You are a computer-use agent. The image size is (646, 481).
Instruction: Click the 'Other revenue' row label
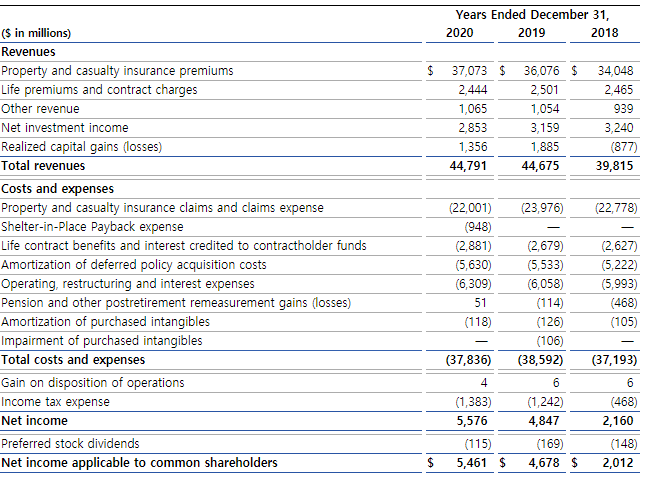[x=40, y=109]
